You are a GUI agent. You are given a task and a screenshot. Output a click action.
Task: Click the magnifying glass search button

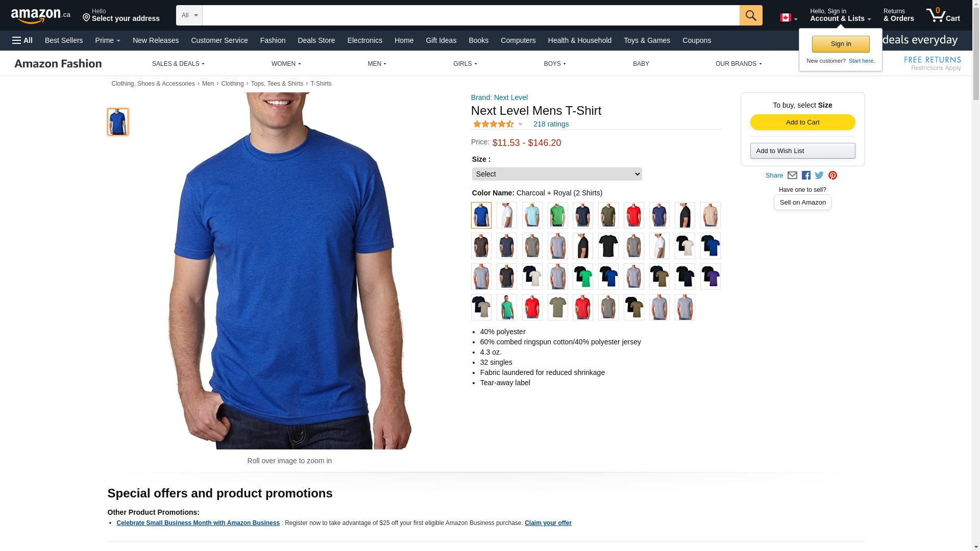click(751, 15)
